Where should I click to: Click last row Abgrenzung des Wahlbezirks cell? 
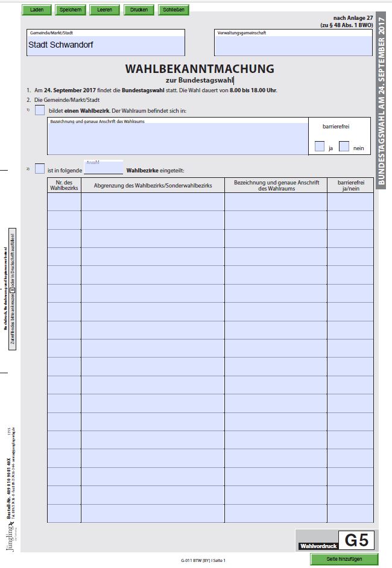(x=153, y=513)
